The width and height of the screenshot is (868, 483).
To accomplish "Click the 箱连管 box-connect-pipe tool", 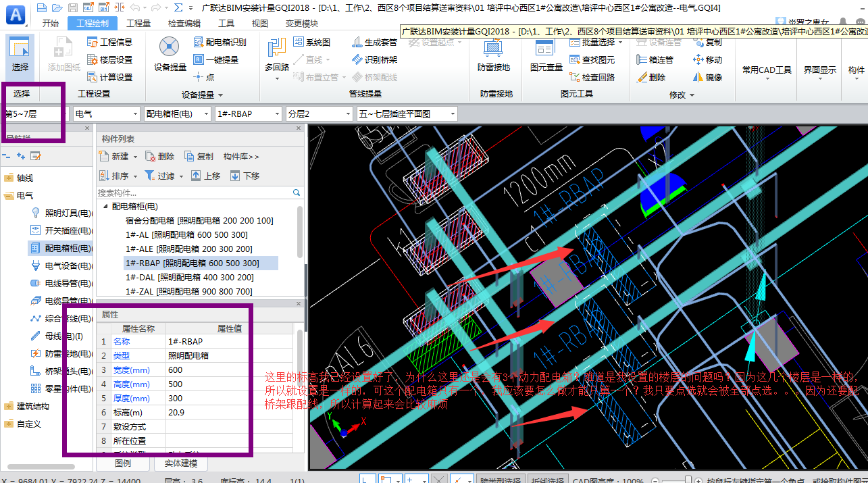I will [655, 59].
